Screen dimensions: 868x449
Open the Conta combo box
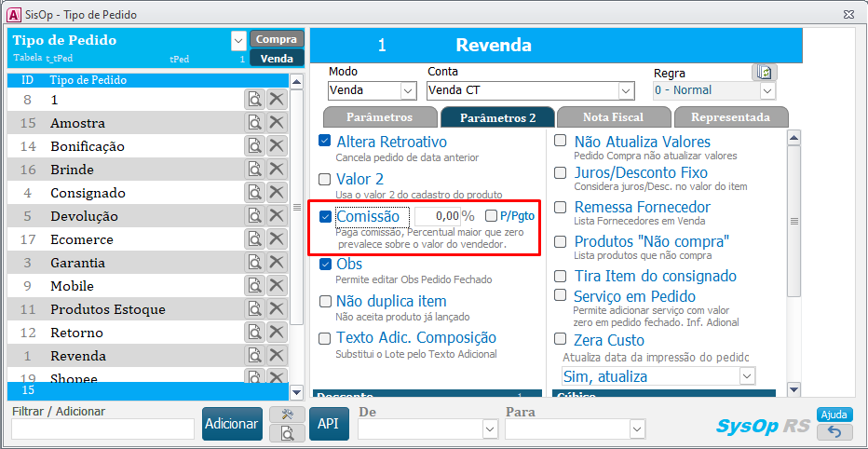[x=625, y=91]
